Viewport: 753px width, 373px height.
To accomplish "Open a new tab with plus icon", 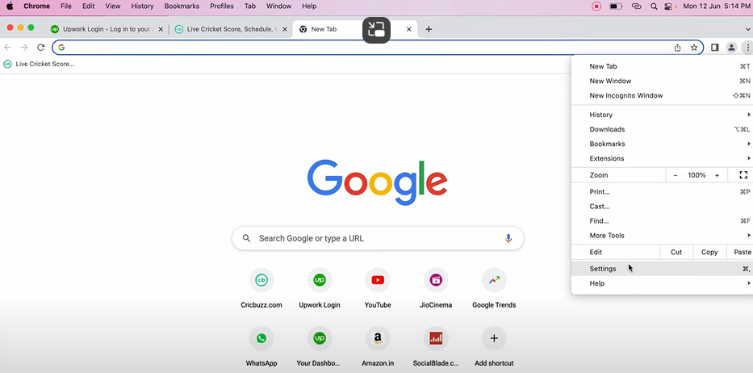I will pyautogui.click(x=429, y=29).
